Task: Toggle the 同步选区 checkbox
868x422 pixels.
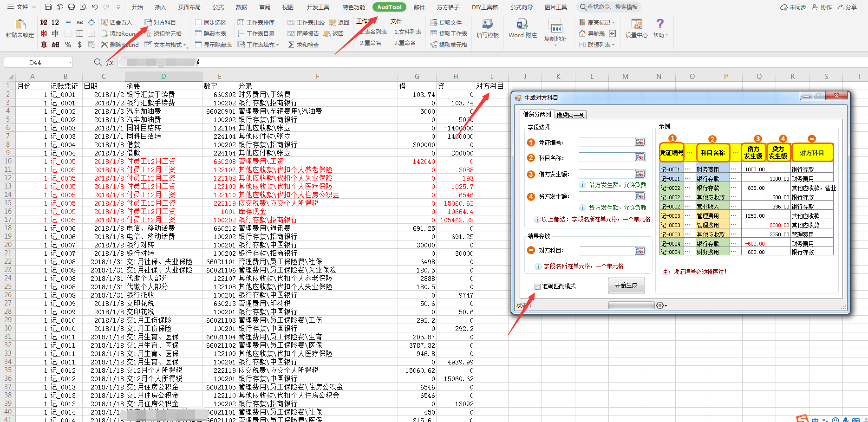Action: 198,22
